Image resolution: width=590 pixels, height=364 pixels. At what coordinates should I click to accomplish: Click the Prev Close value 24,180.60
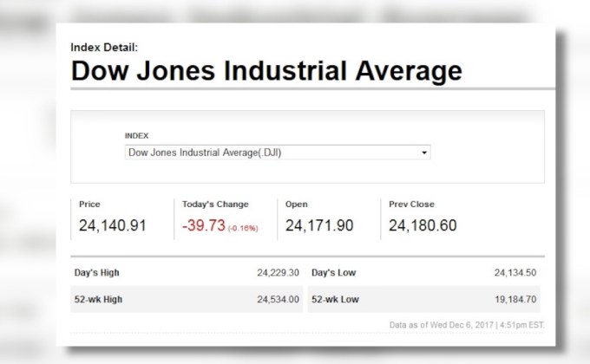(423, 226)
